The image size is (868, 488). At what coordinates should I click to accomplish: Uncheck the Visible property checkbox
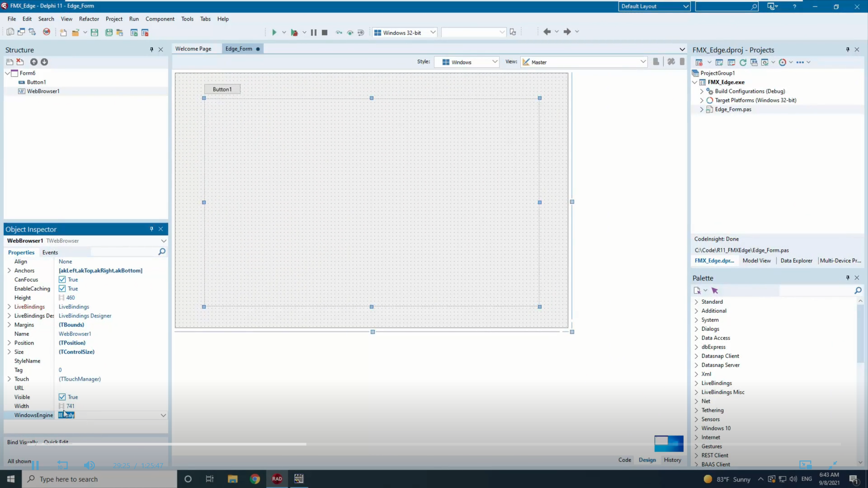(x=62, y=397)
